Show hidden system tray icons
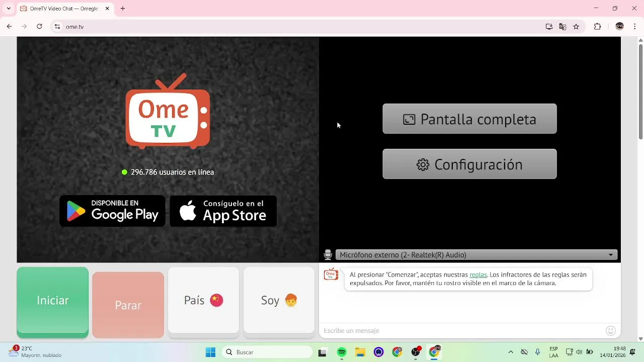The height and width of the screenshot is (362, 644). (511, 352)
